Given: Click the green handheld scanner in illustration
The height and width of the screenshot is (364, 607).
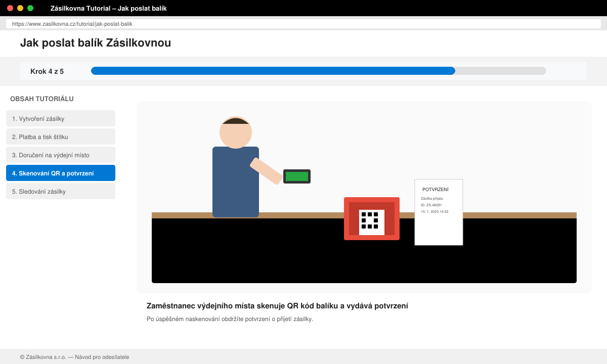Looking at the screenshot, I should (x=297, y=176).
